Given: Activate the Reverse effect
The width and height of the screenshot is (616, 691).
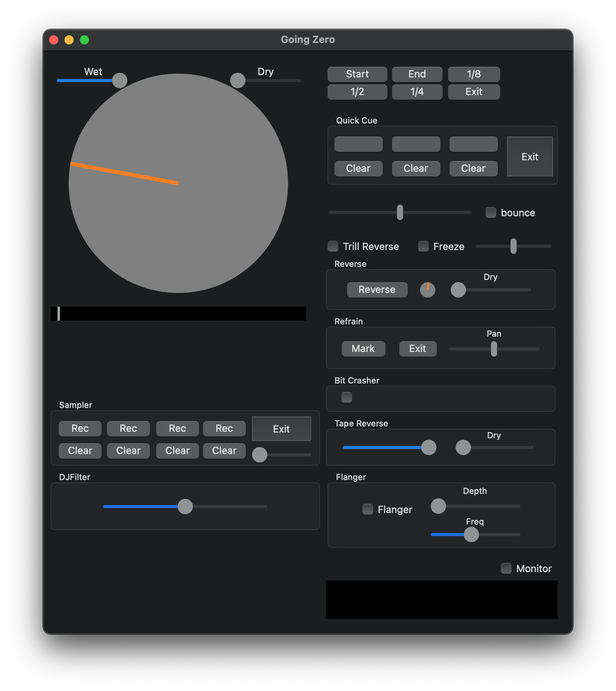Looking at the screenshot, I should pyautogui.click(x=377, y=290).
